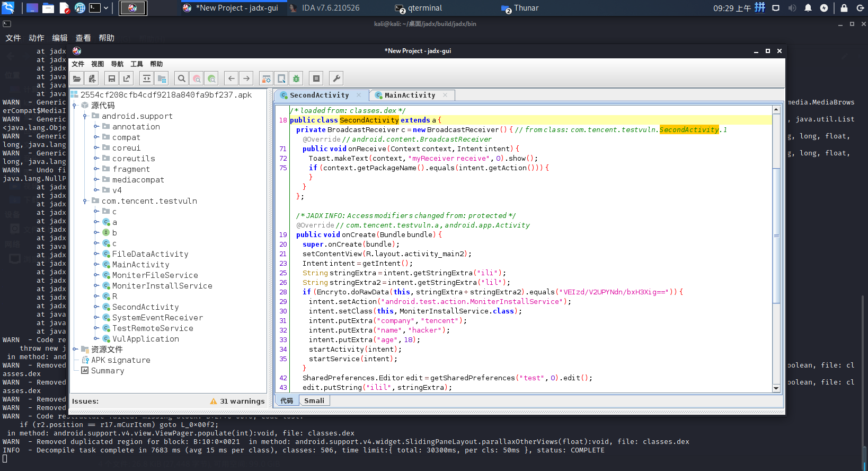The image size is (868, 471).
Task: Click the Export toolbar icon
Action: [x=127, y=78]
